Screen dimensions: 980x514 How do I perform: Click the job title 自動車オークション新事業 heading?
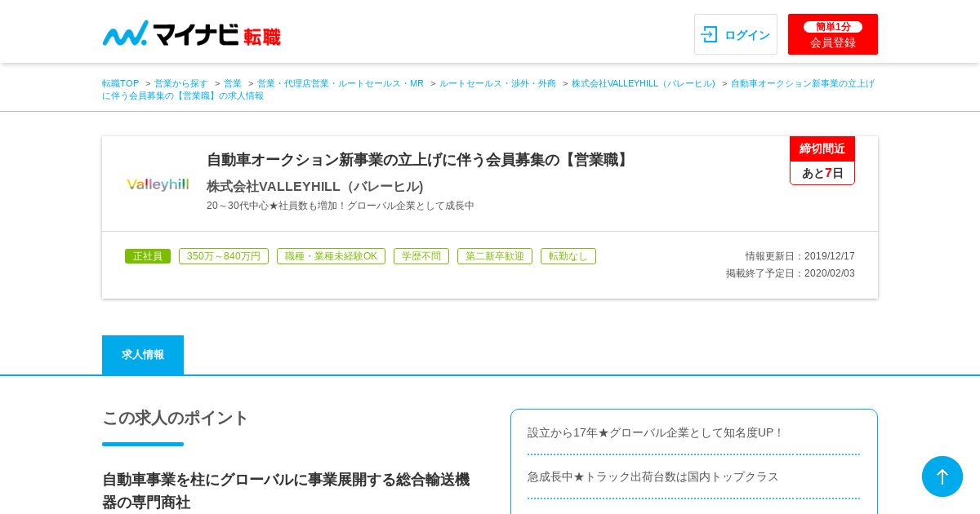[420, 160]
